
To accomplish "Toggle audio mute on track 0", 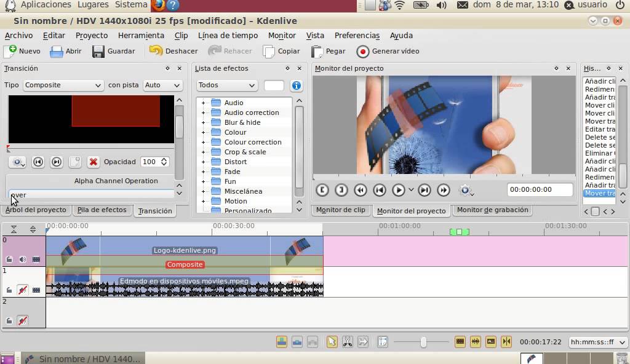I will click(x=23, y=259).
